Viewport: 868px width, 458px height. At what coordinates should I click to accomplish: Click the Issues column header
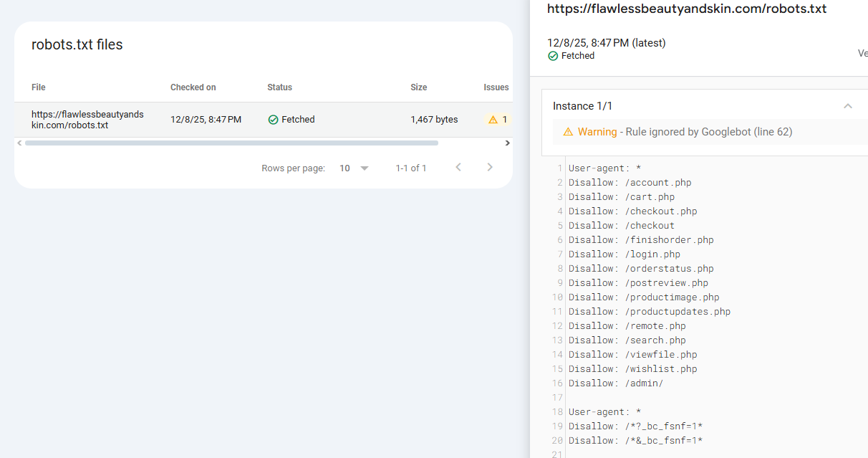(x=496, y=87)
